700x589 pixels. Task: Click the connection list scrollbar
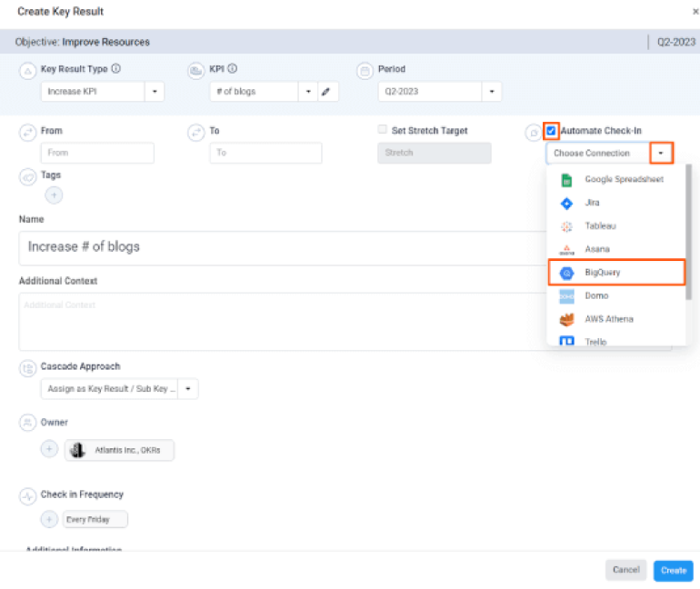tap(689, 232)
